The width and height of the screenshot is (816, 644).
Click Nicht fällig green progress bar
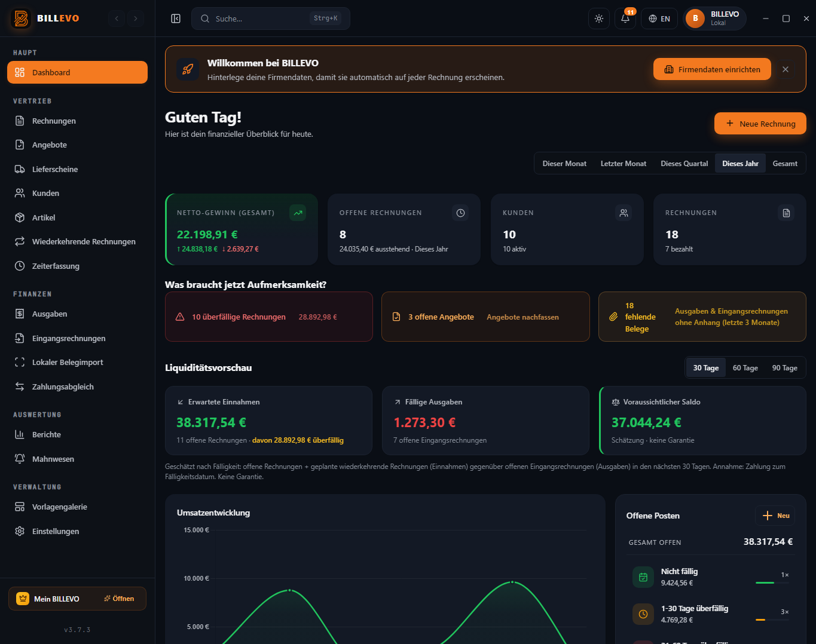[x=765, y=582]
